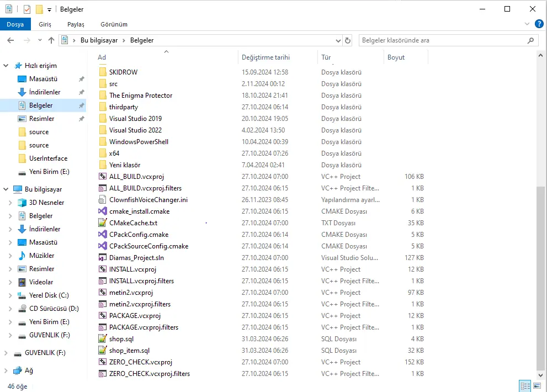
Task: Click the Up one level arrow
Action: (51, 40)
